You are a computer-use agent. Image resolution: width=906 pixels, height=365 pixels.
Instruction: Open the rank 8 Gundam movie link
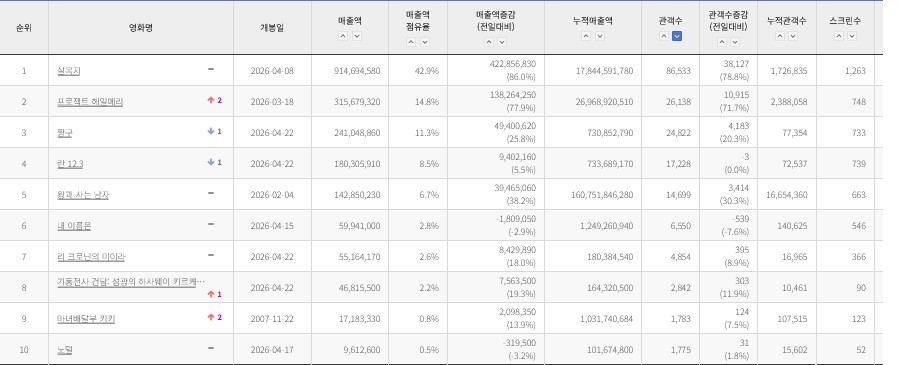click(131, 281)
